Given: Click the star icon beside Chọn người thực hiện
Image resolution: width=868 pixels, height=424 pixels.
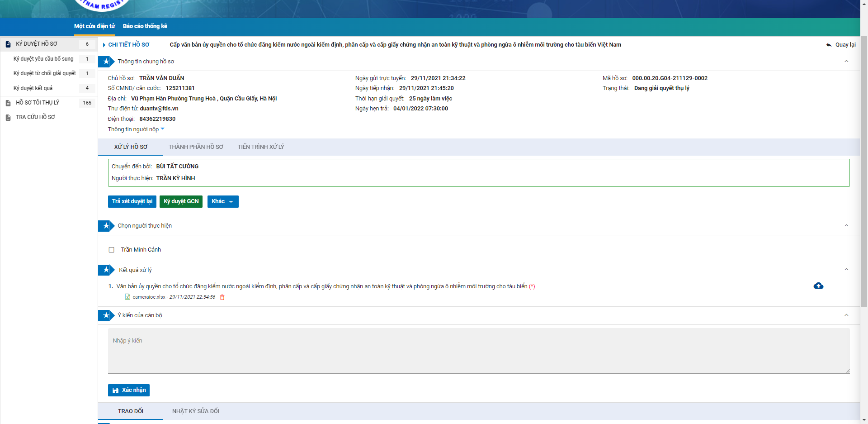Looking at the screenshot, I should tap(106, 226).
